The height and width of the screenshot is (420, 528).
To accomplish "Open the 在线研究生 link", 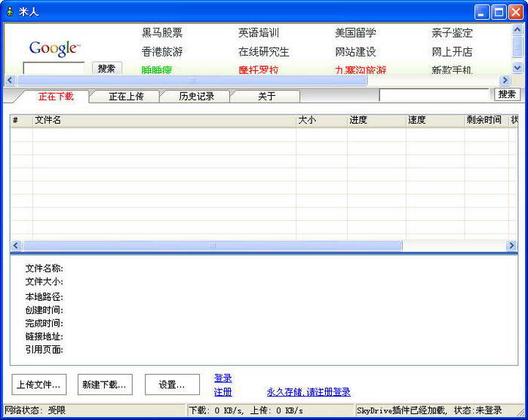I will coord(264,51).
